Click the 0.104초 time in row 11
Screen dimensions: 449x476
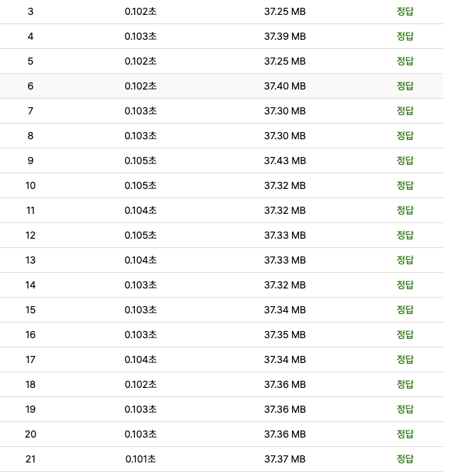[x=141, y=210]
